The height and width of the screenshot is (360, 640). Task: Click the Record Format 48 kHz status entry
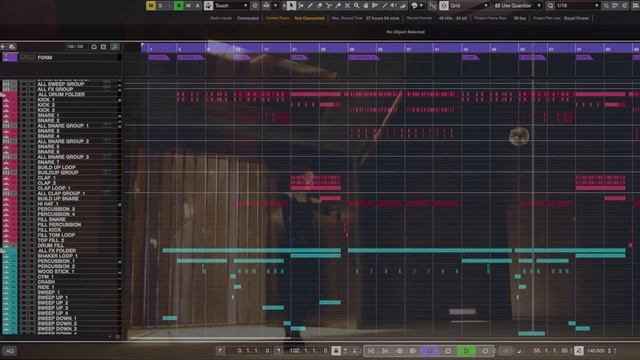(x=437, y=18)
